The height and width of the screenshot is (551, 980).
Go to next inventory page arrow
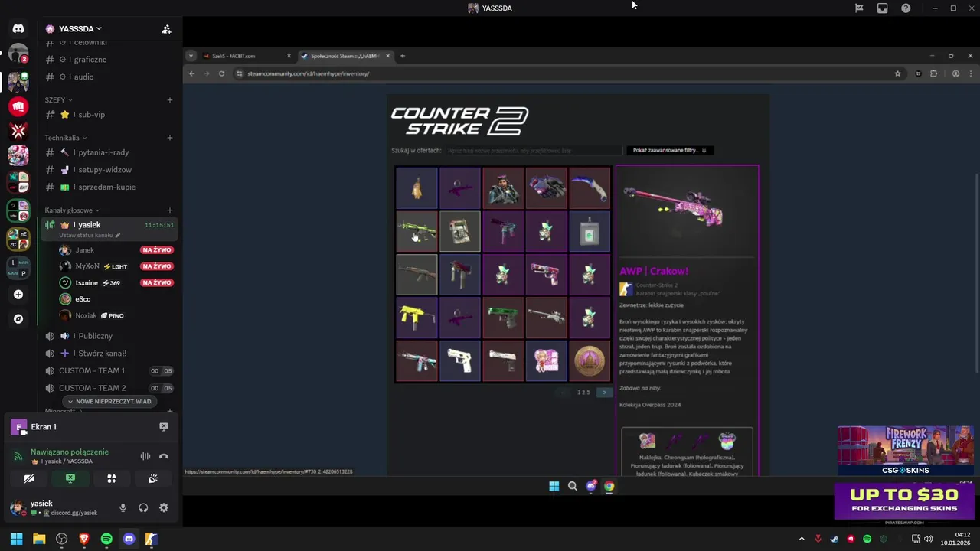(604, 392)
